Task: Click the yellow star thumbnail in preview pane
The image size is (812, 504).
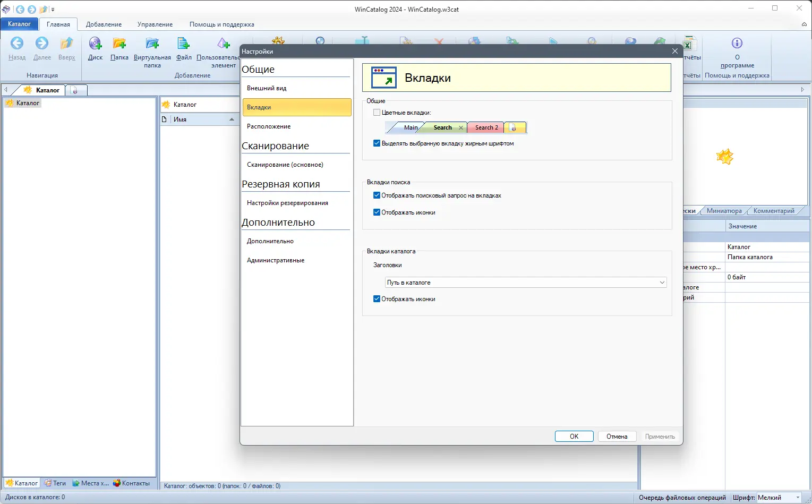Action: click(x=724, y=157)
